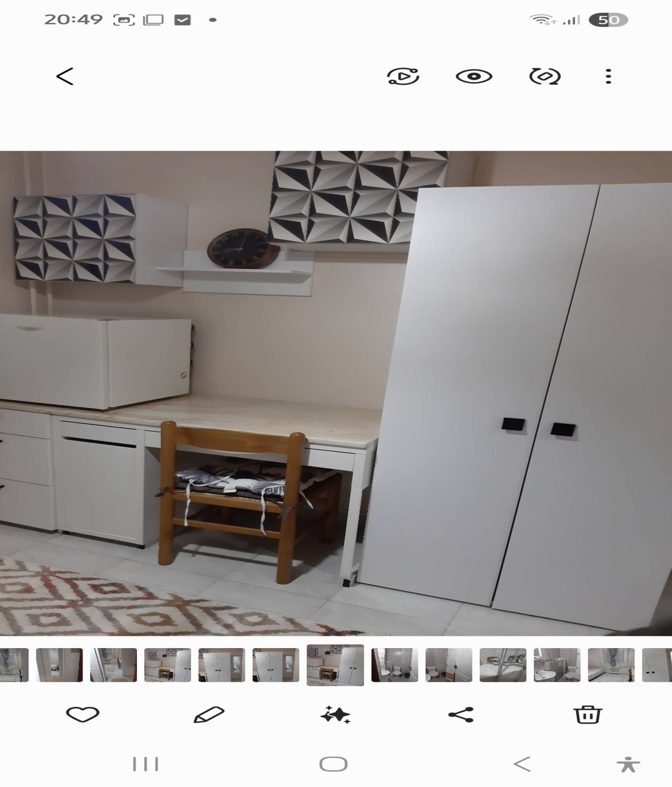This screenshot has width=672, height=787.
Task: Open the first bathroom thumbnail right of the selected one
Action: (x=394, y=665)
